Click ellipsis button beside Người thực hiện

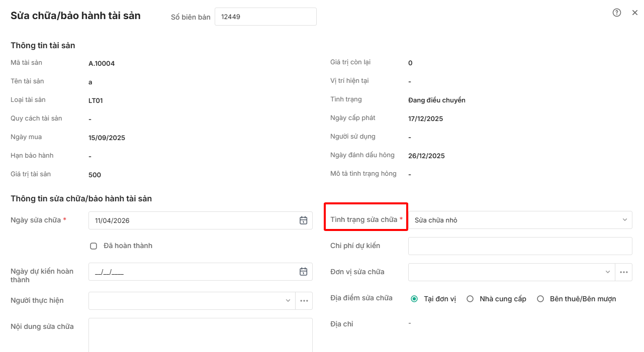click(304, 301)
